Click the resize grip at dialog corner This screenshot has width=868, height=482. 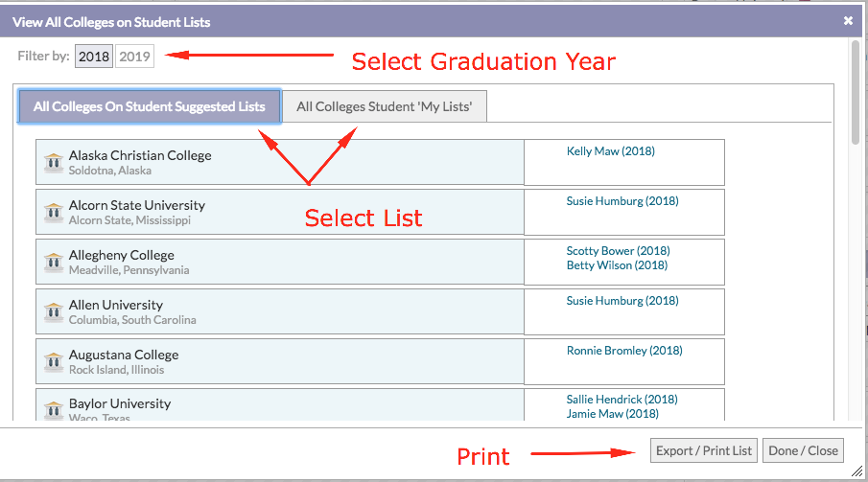click(x=856, y=471)
